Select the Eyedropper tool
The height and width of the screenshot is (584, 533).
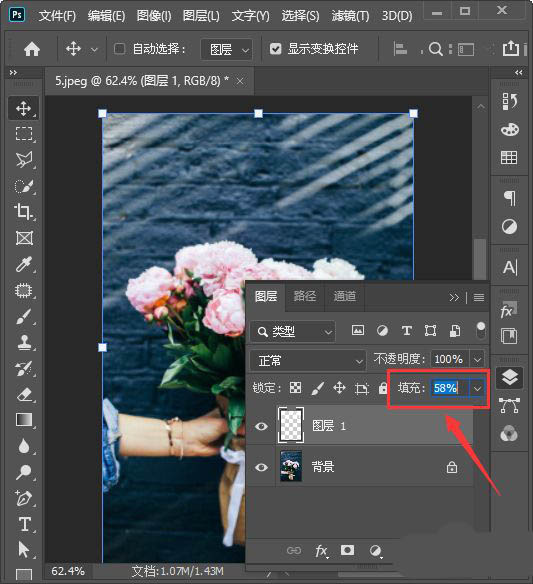24,264
